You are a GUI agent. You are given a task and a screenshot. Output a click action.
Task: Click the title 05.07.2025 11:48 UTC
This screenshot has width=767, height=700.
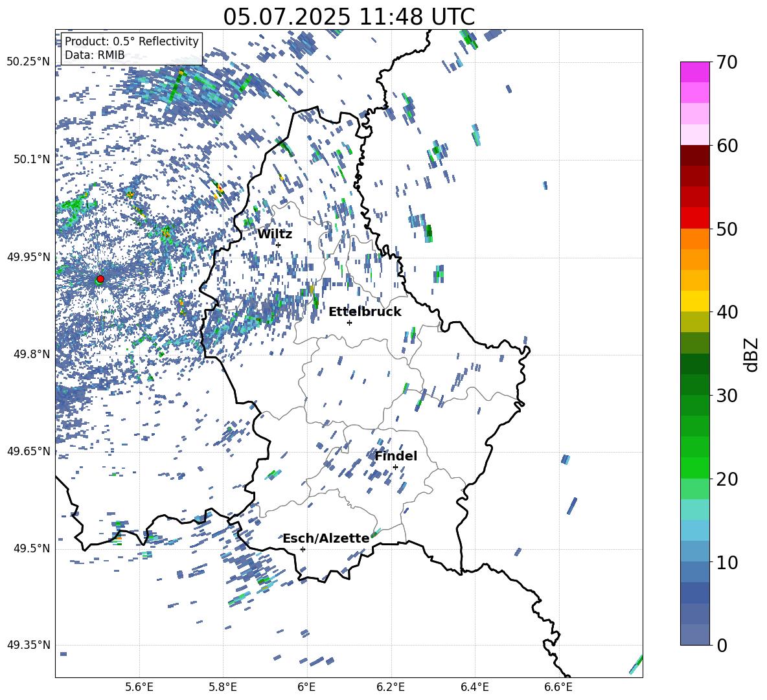click(x=349, y=17)
